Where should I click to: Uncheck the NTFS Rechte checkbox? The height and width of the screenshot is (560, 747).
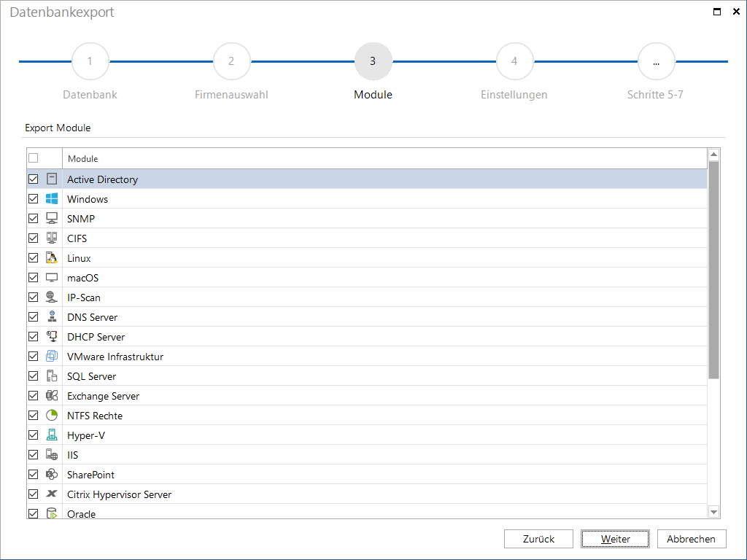point(34,415)
